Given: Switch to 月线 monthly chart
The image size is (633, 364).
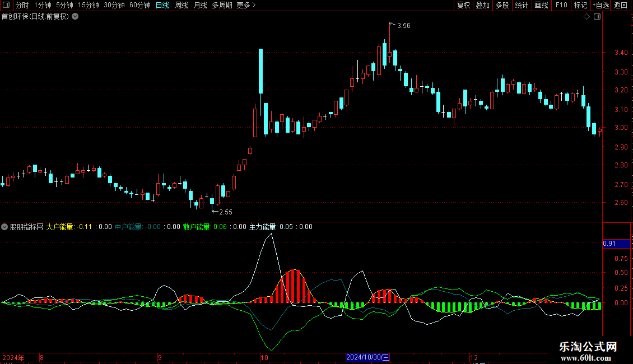Looking at the screenshot, I should (200, 5).
